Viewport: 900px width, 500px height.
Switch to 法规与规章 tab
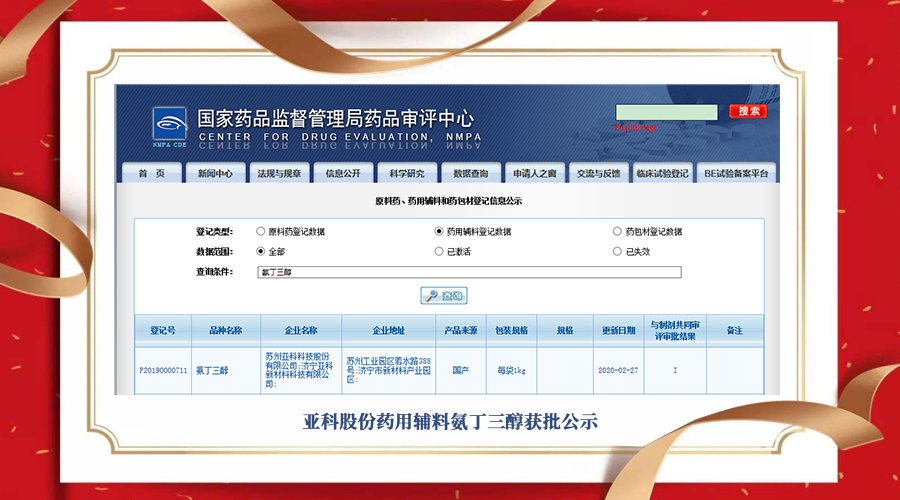tap(278, 173)
